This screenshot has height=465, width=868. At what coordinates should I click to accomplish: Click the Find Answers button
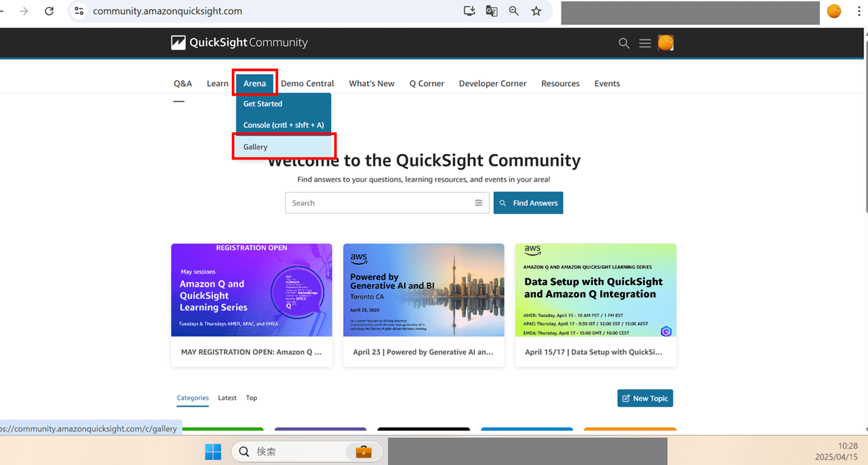(x=528, y=203)
